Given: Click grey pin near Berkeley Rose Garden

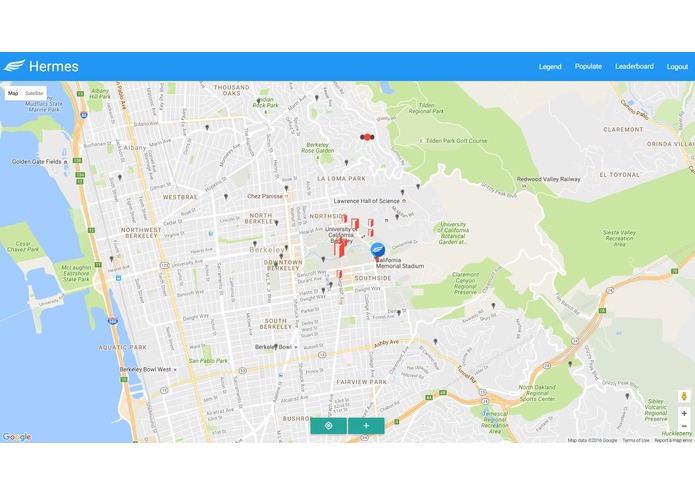Looking at the screenshot, I should pos(347,163).
